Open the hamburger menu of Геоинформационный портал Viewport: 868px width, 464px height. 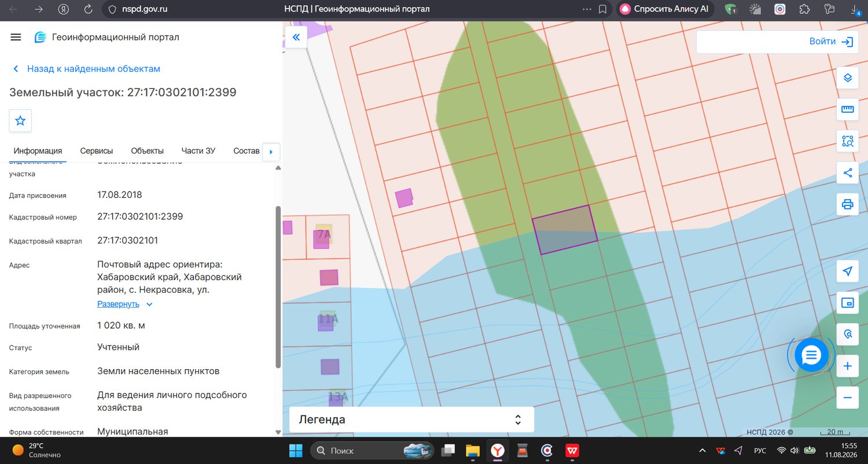[16, 37]
